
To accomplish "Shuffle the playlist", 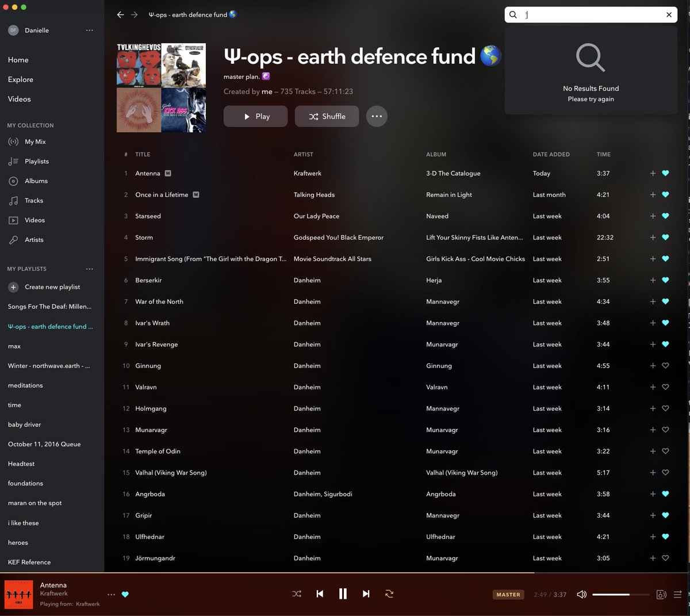I will pyautogui.click(x=327, y=116).
